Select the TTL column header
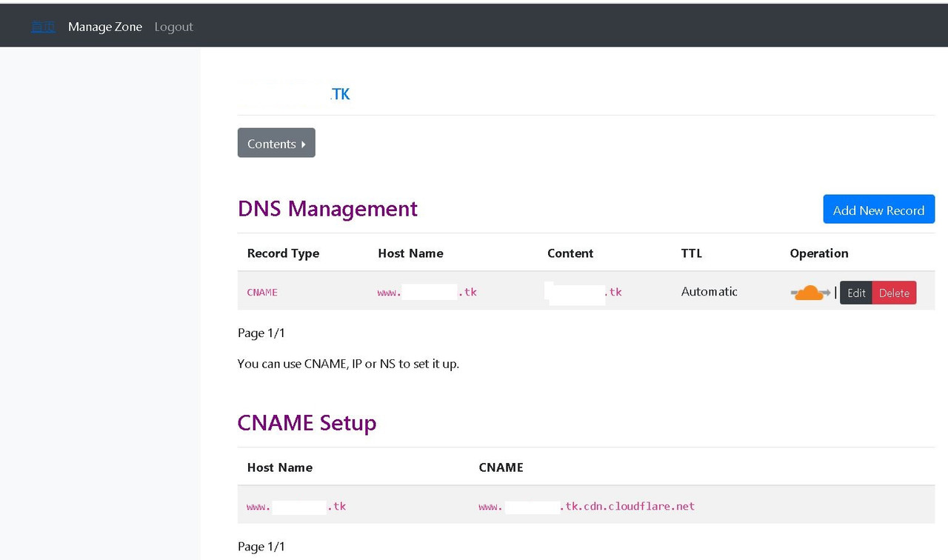 [x=691, y=253]
